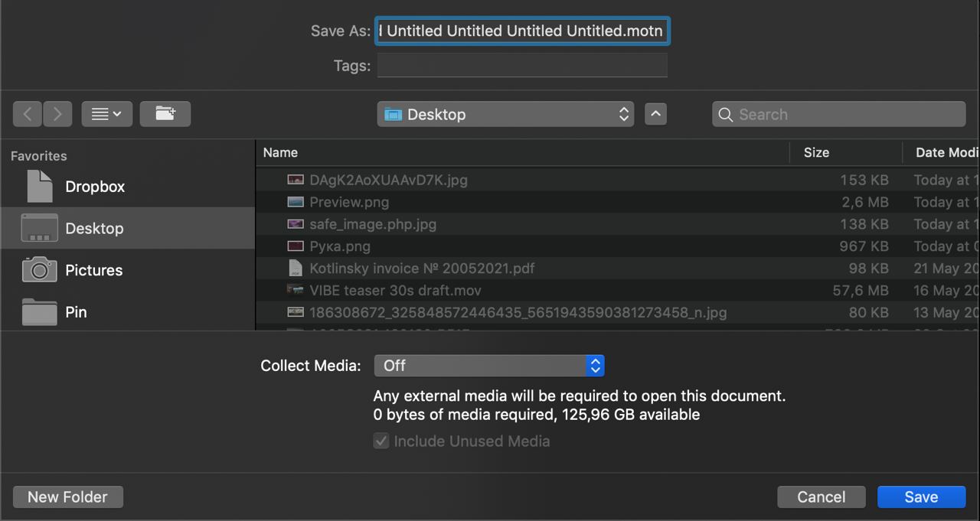Open the Desktop location dropdown
The width and height of the screenshot is (980, 521).
click(505, 114)
